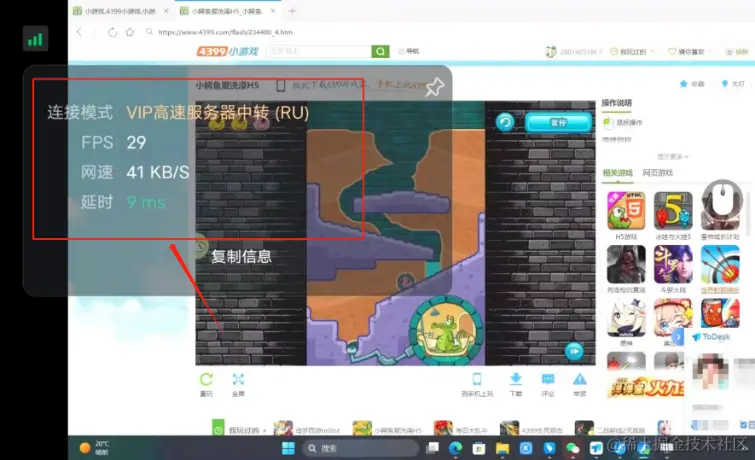This screenshot has height=460, width=755.
Task: Click the skip-forward icon in the game
Action: (574, 351)
